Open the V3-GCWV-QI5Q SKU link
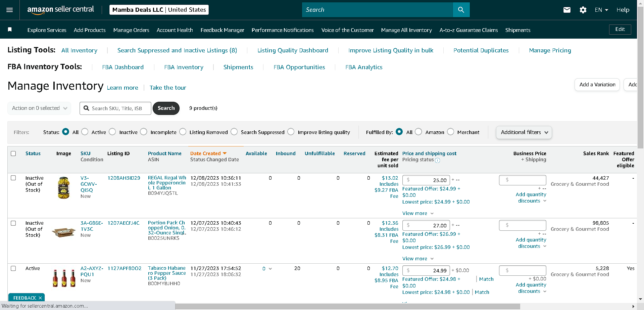This screenshot has height=310, width=644. pos(89,184)
